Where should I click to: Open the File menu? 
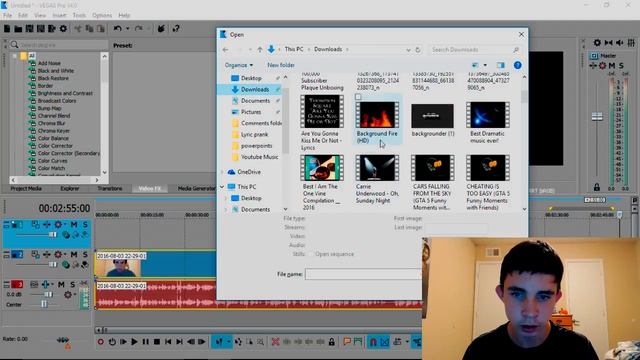[7, 16]
